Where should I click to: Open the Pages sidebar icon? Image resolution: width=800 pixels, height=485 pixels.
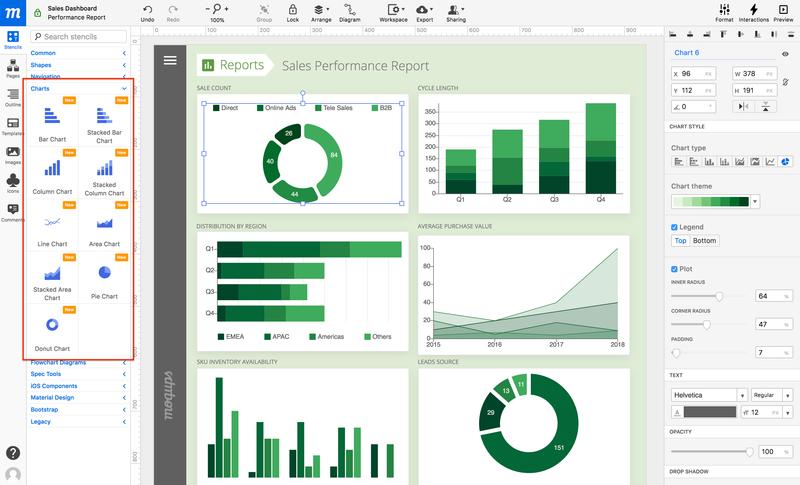click(13, 65)
